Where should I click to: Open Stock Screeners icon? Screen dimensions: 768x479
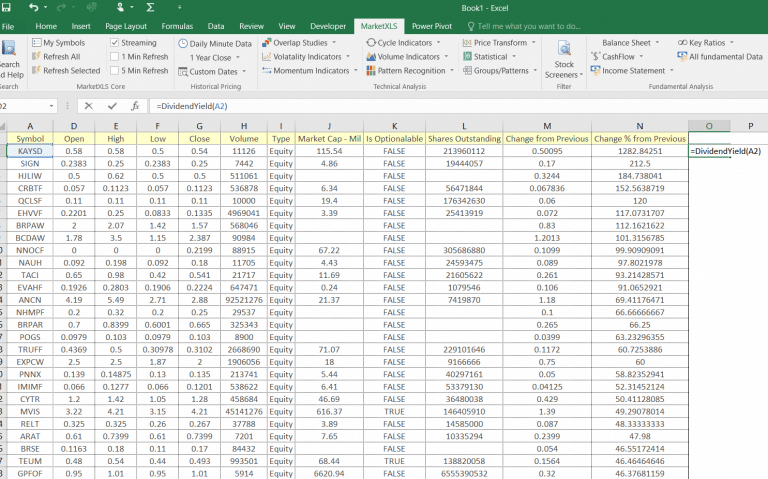click(564, 48)
